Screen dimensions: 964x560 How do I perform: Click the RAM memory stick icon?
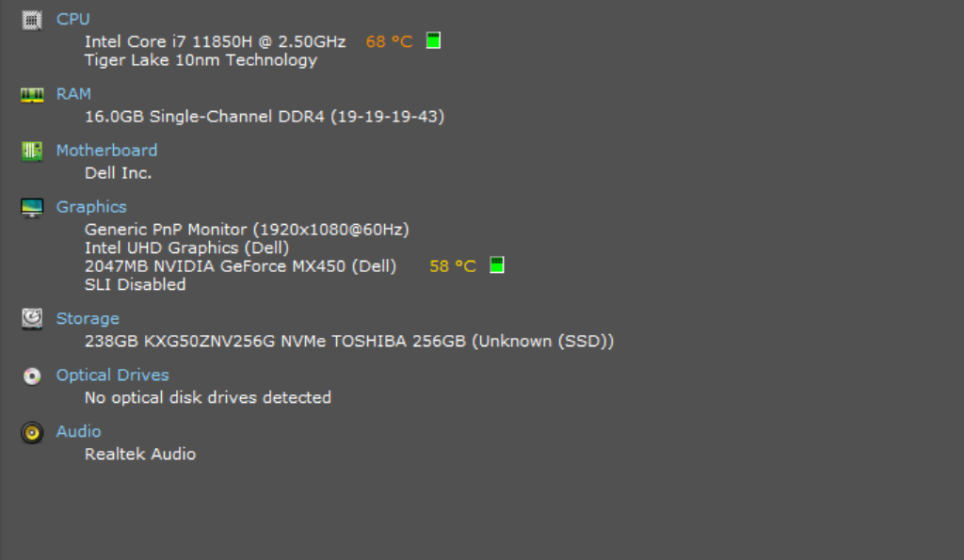[x=32, y=95]
